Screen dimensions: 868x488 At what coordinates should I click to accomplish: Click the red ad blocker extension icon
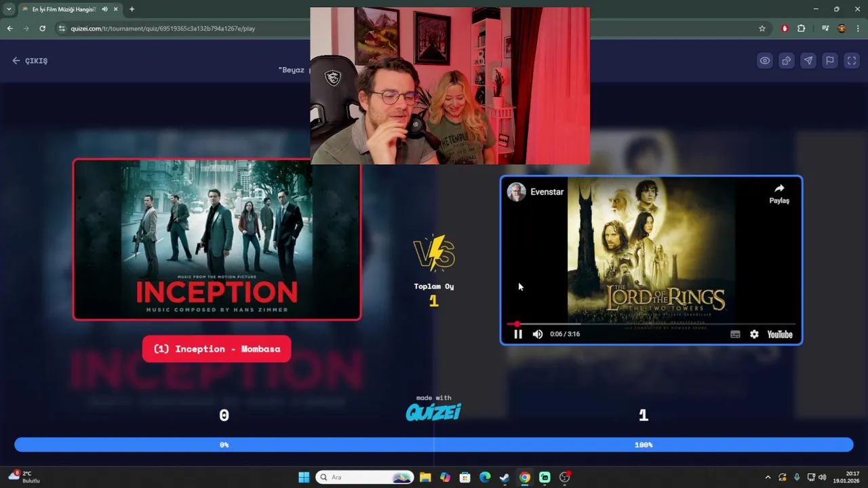pos(785,28)
